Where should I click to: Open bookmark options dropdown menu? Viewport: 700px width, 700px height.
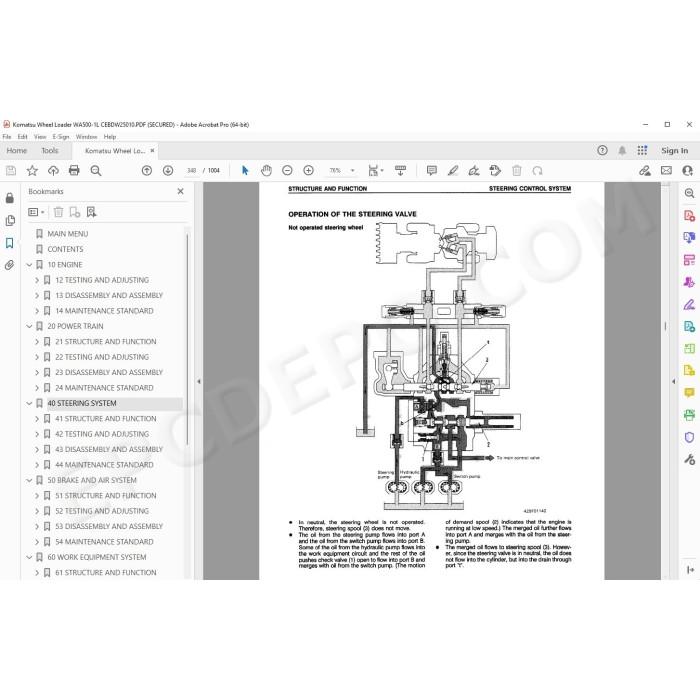36,212
